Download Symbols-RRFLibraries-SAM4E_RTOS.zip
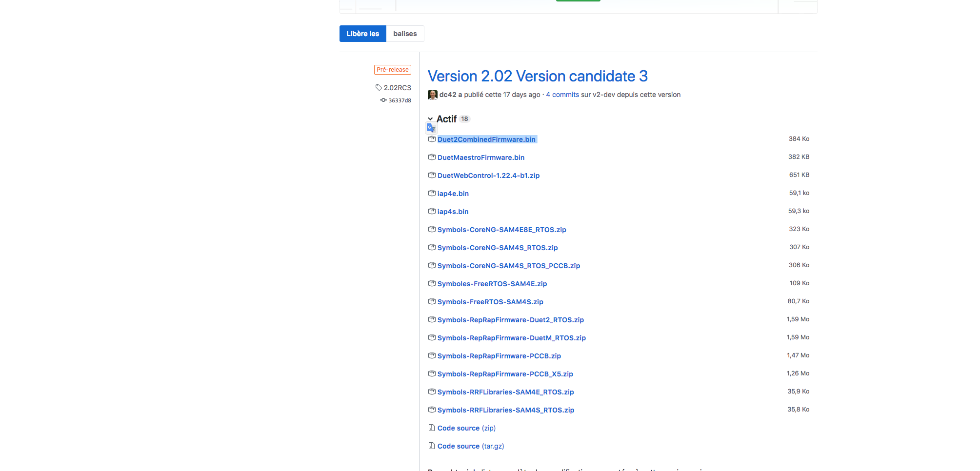Viewport: 980px width, 471px height. click(506, 392)
